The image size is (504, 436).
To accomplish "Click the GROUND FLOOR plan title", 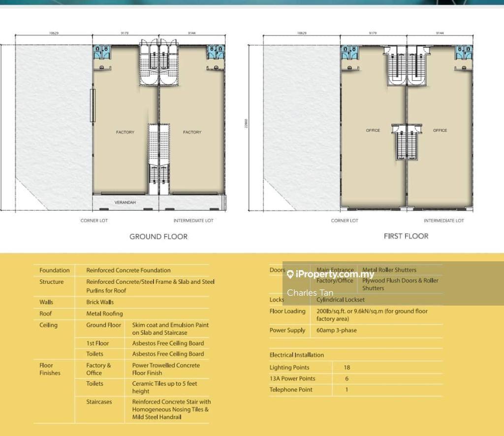I will [x=158, y=237].
